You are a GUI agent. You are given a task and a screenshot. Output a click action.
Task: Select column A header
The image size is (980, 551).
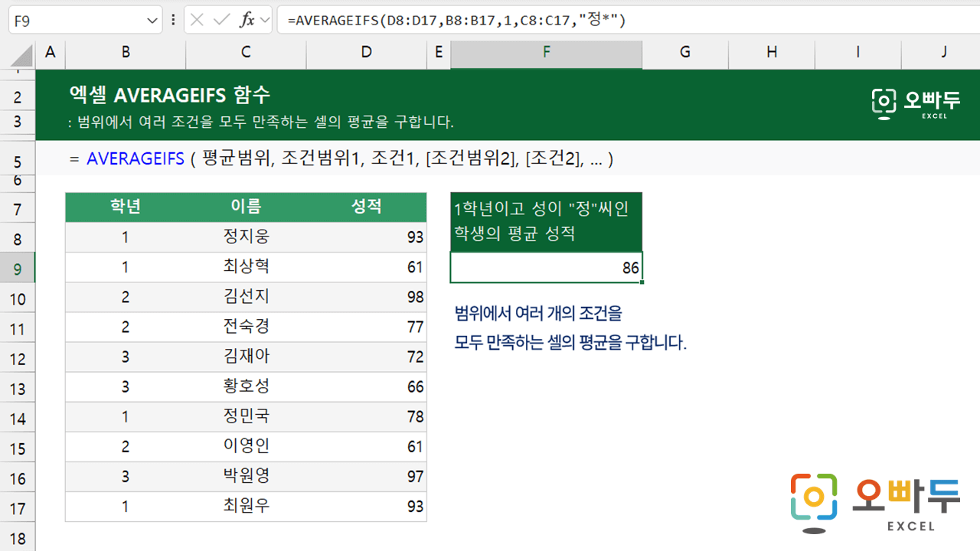51,52
